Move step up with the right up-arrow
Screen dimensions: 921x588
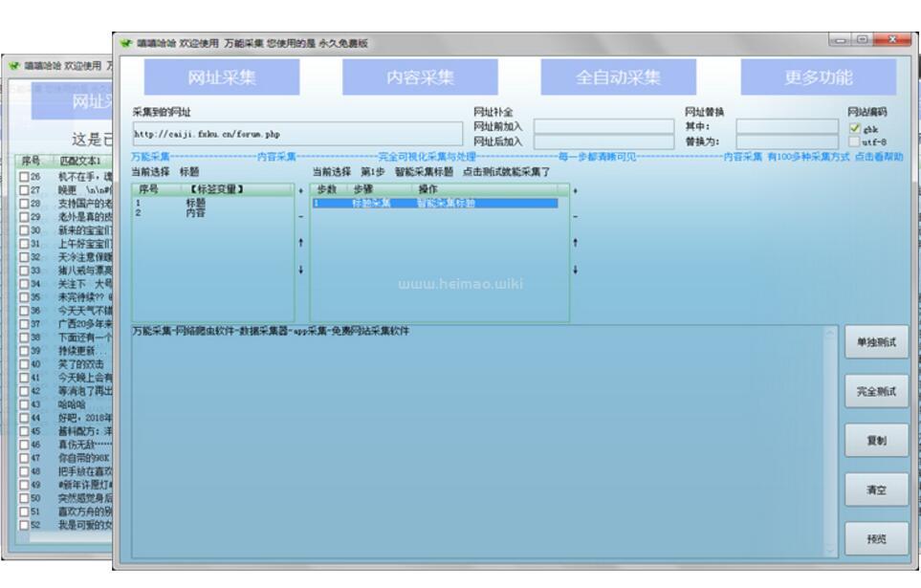coord(575,243)
